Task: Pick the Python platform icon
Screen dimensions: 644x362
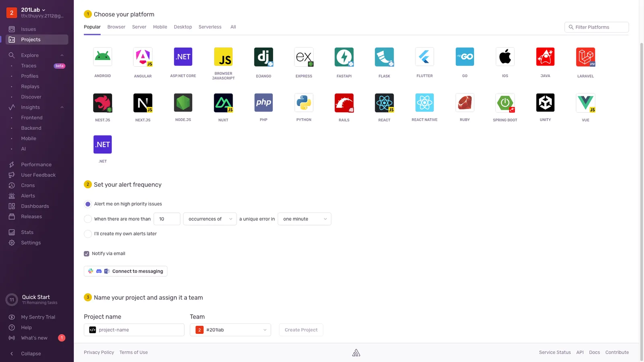Action: click(304, 103)
